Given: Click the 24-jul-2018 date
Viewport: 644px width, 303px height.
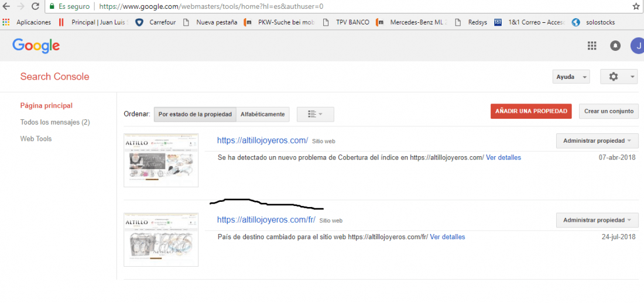Looking at the screenshot, I should pyautogui.click(x=619, y=237).
